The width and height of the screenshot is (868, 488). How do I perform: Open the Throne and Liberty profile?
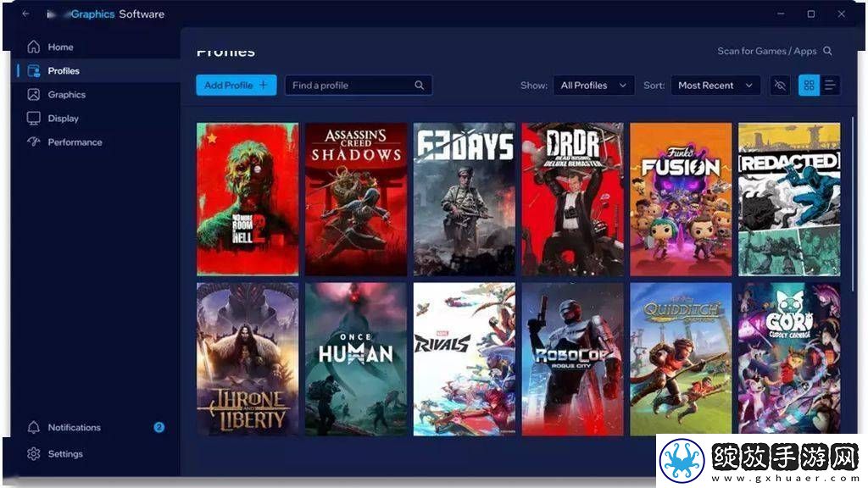248,359
